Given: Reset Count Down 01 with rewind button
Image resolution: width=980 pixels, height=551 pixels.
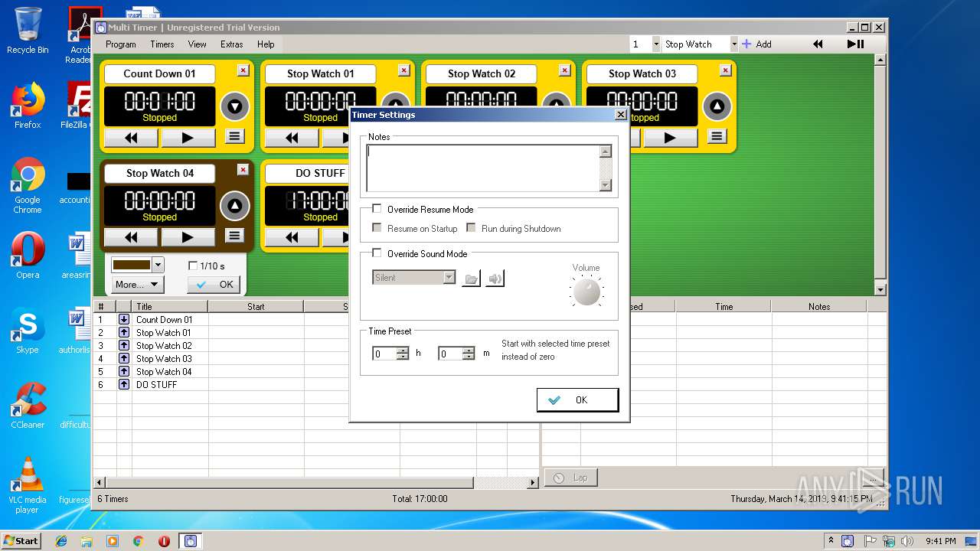Looking at the screenshot, I should [131, 138].
